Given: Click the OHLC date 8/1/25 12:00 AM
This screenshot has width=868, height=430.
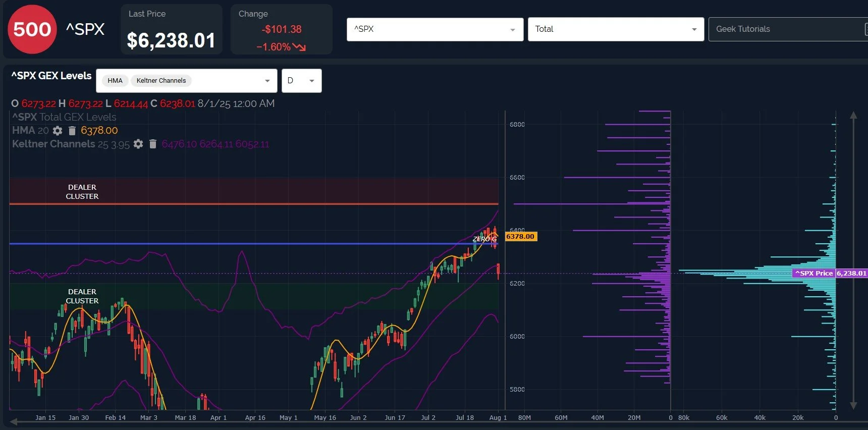Looking at the screenshot, I should [236, 103].
